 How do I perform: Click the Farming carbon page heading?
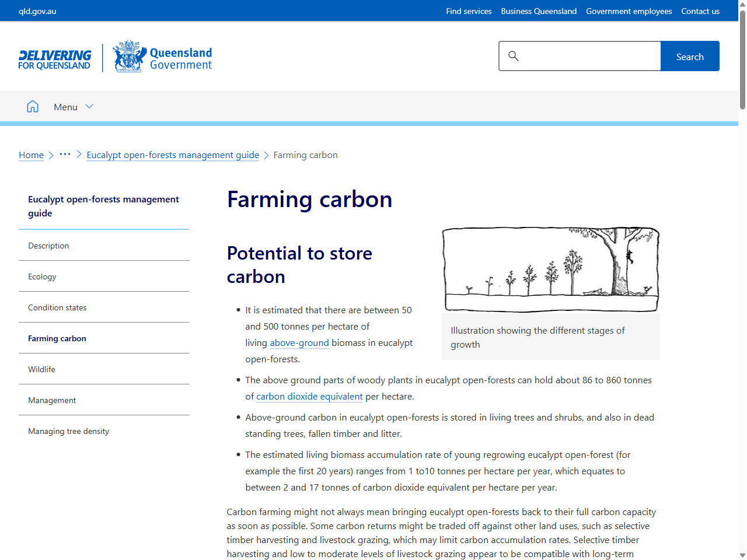pyautogui.click(x=309, y=199)
